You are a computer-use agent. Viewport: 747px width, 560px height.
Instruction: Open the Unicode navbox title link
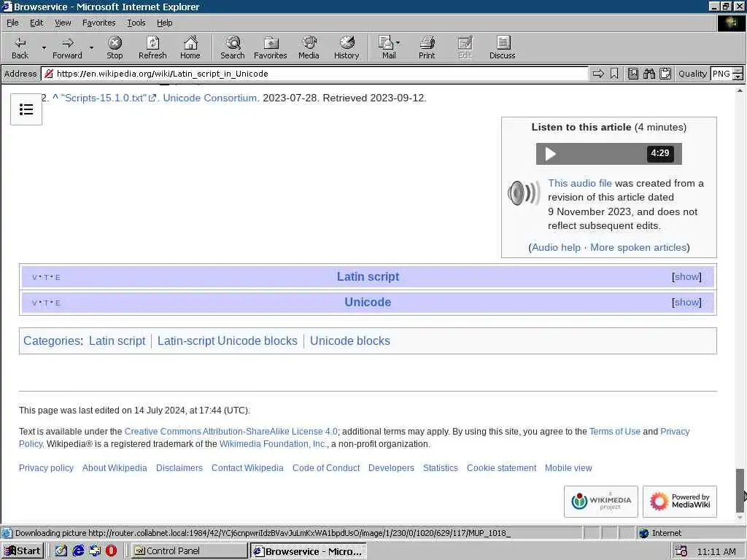(x=368, y=302)
